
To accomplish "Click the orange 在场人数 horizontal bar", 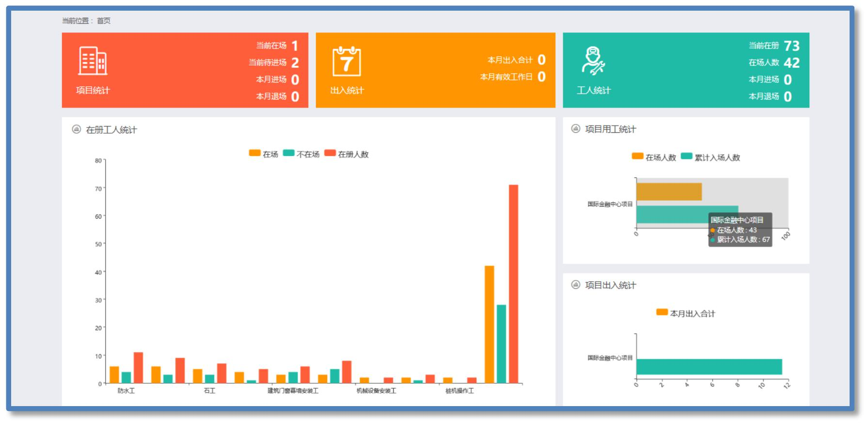I will tap(669, 191).
